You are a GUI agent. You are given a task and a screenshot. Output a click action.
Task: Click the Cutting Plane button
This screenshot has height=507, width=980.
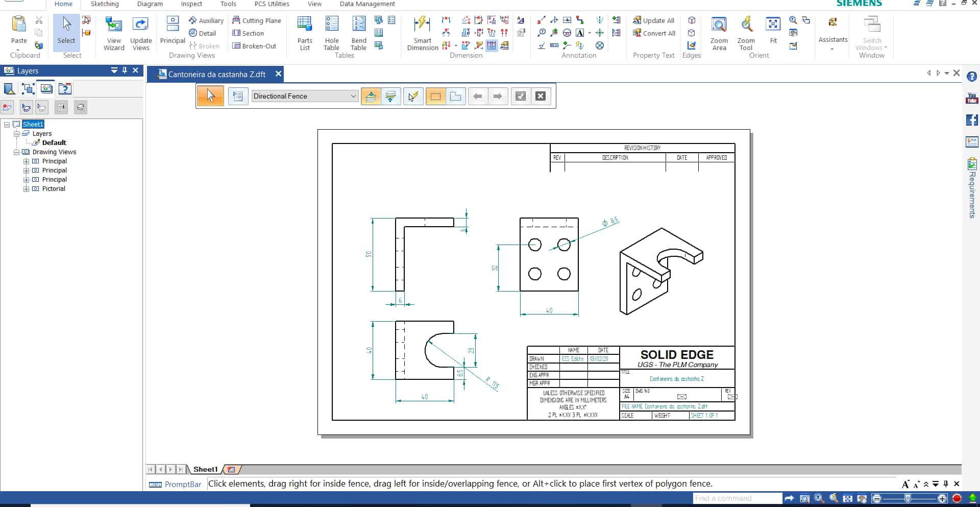(x=257, y=20)
